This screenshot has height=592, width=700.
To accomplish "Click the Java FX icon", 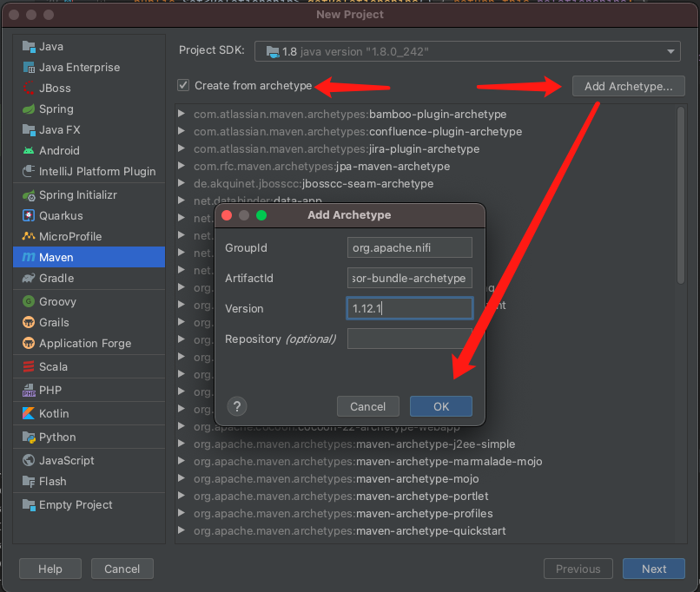I will click(29, 130).
